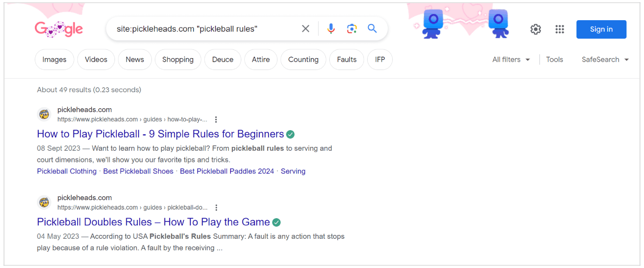Open Google Lens image search
The height and width of the screenshot is (268, 644).
coord(352,28)
